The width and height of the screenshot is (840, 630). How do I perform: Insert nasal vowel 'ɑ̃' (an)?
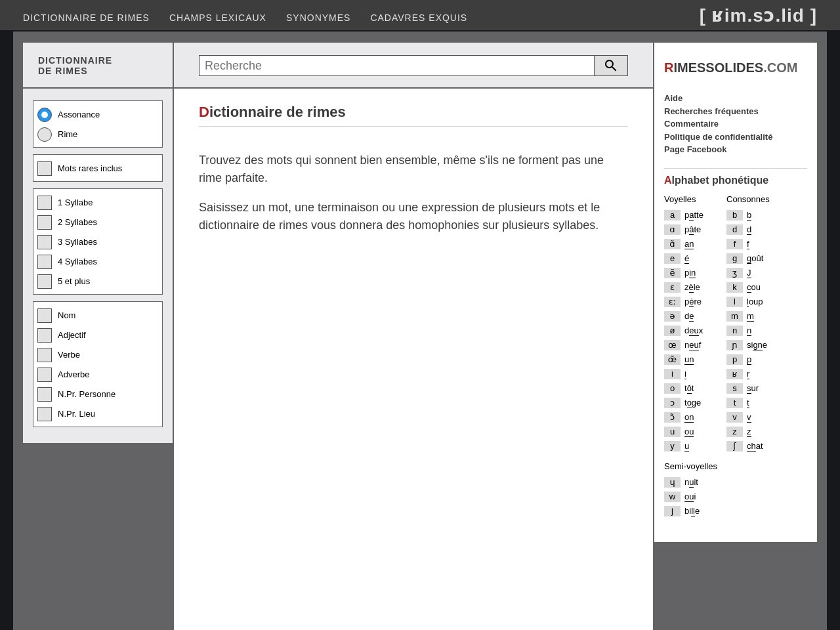(x=672, y=244)
